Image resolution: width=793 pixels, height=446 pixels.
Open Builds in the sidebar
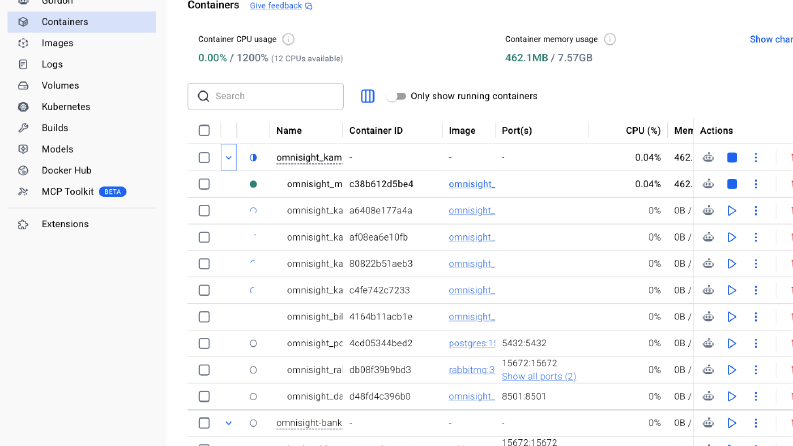pyautogui.click(x=81, y=128)
